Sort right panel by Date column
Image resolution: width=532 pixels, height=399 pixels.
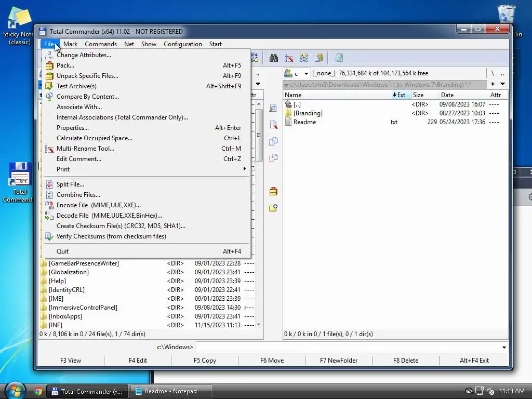463,95
